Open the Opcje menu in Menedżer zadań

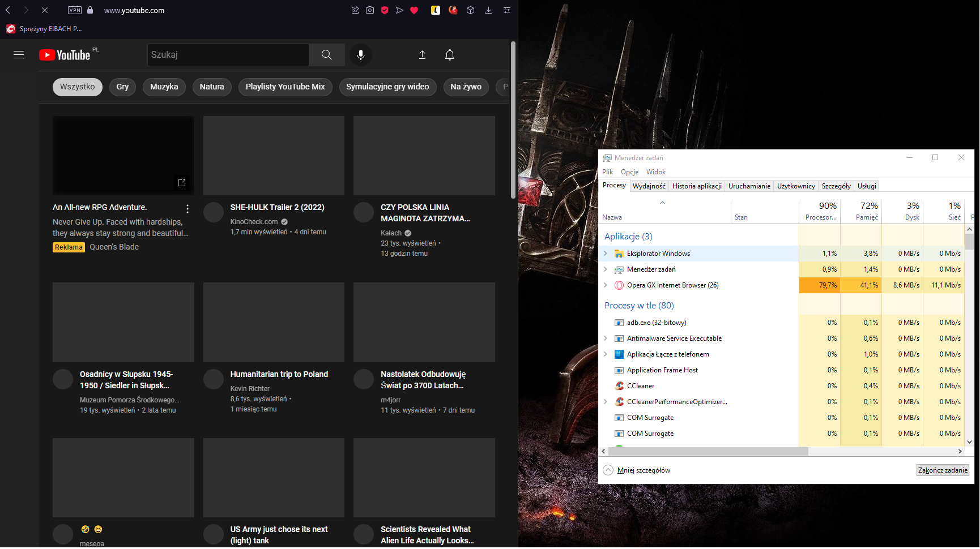point(630,172)
